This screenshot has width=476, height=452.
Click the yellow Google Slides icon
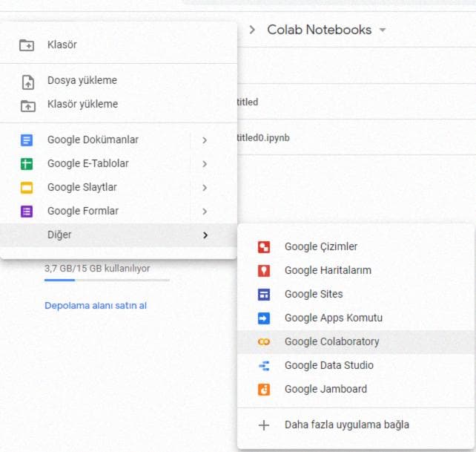(x=27, y=188)
